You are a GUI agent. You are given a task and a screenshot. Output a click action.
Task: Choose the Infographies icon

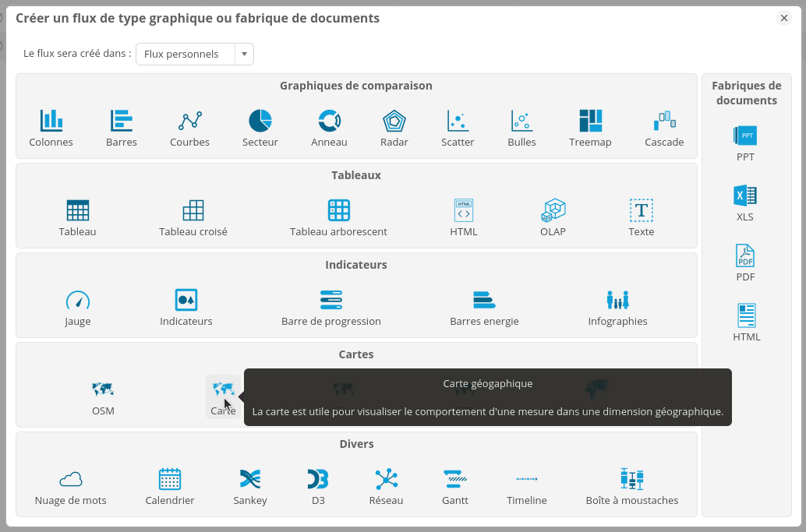pos(617,300)
